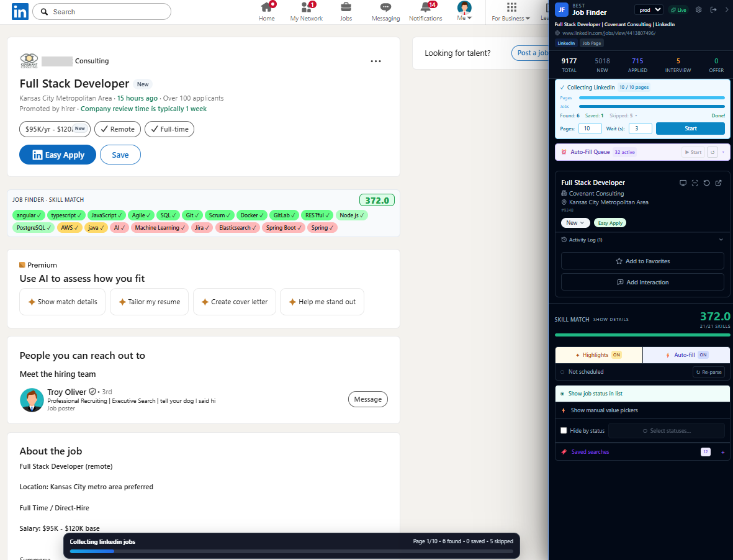The width and height of the screenshot is (733, 560).
Task: Click the monitor icon on job card
Action: point(683,183)
